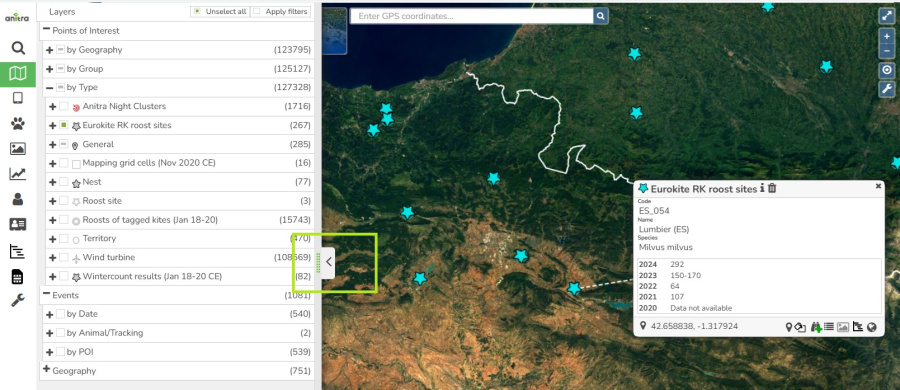
Task: Expand the Wintercount results node
Action: click(x=53, y=276)
